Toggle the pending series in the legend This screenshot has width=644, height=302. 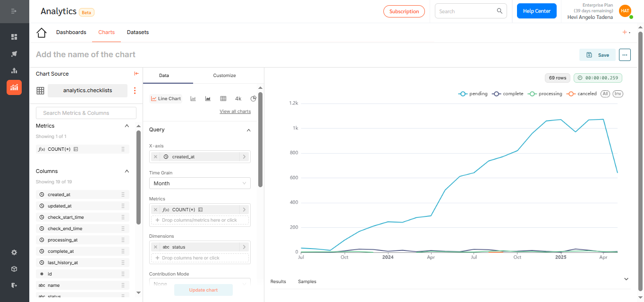[473, 94]
